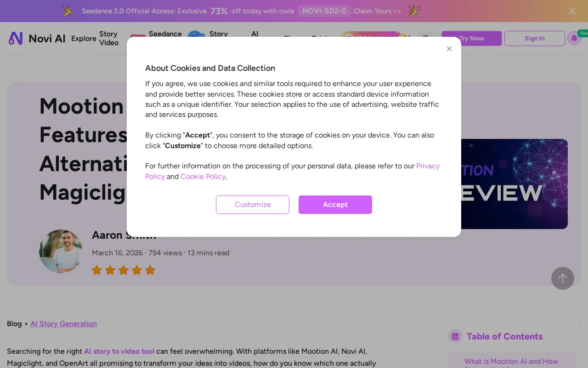
Task: Open Customize cookie options
Action: tap(253, 205)
